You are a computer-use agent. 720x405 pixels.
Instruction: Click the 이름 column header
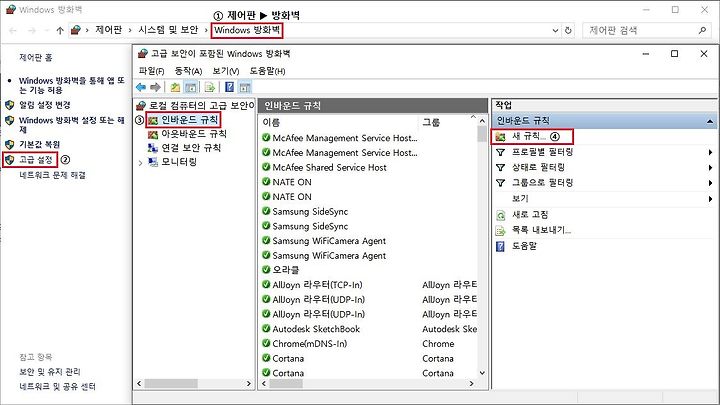[x=271, y=123]
